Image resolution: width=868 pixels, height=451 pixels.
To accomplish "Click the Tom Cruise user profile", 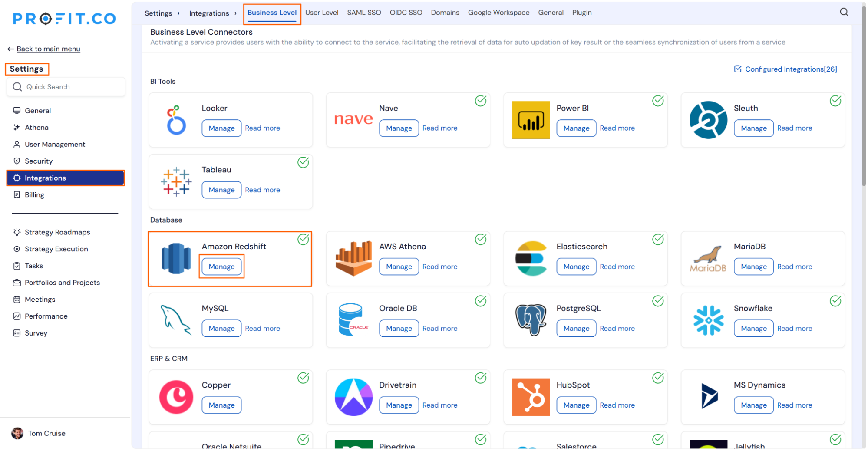I will coord(39,433).
